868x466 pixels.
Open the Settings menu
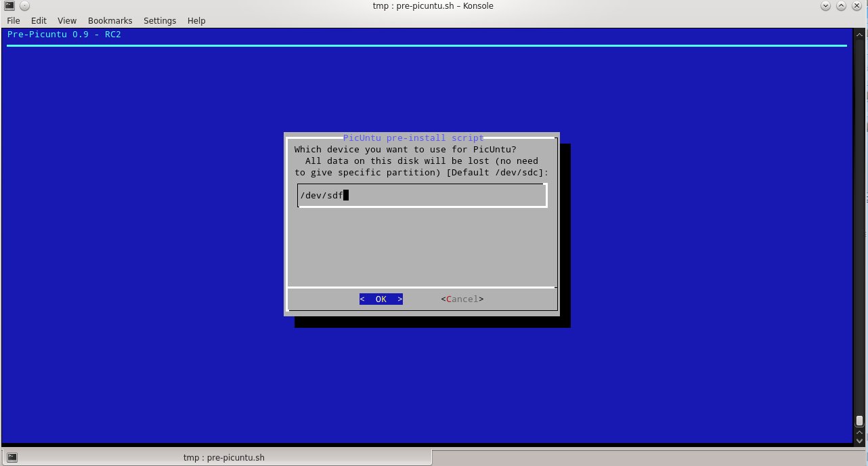click(160, 20)
